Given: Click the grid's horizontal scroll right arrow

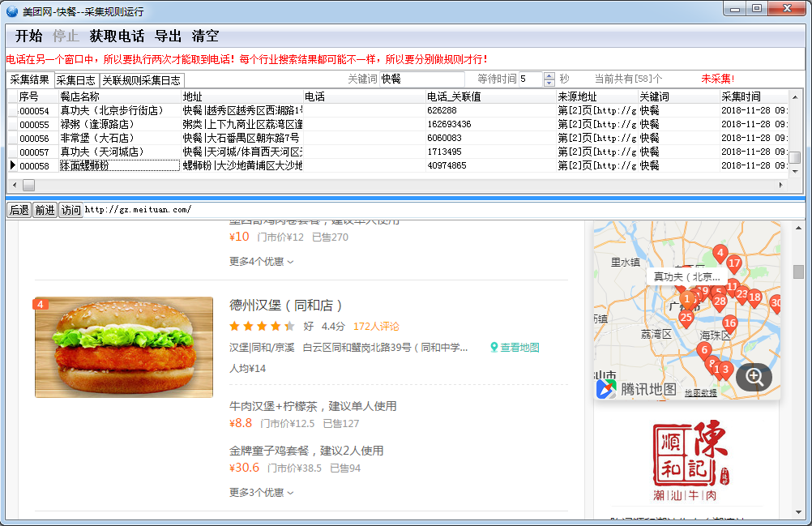Looking at the screenshot, I should [x=781, y=185].
